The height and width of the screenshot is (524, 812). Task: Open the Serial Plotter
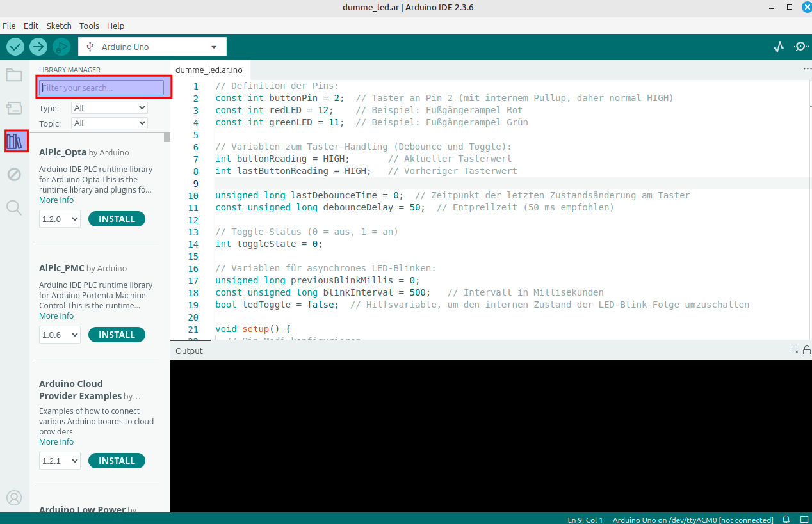779,47
